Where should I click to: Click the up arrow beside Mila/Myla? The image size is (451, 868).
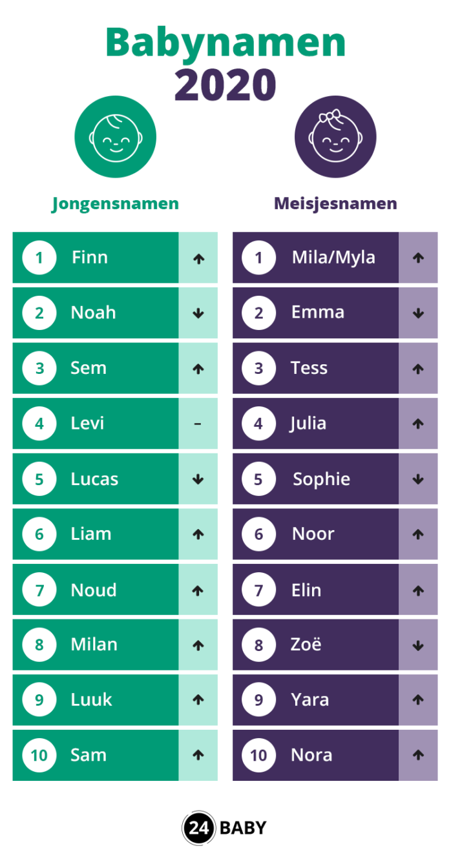point(418,258)
